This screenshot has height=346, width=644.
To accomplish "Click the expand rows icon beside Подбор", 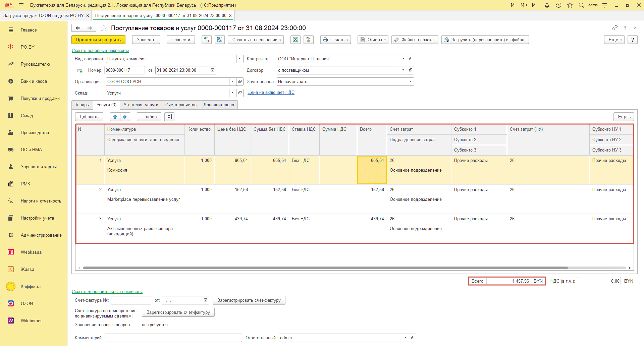I will click(x=169, y=117).
